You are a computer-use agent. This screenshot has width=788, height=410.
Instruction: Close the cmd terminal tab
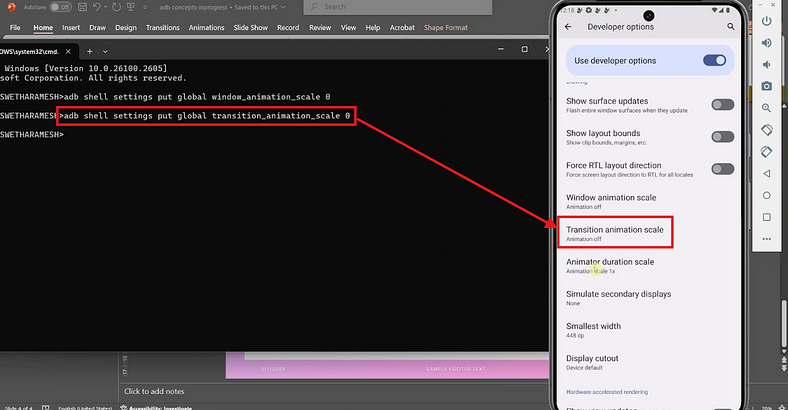click(68, 51)
